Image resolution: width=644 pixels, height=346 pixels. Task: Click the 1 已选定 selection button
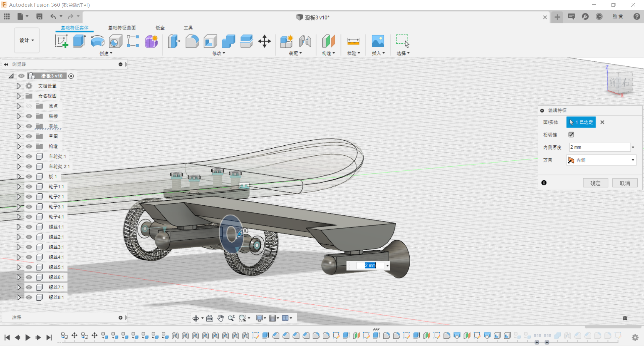[581, 122]
